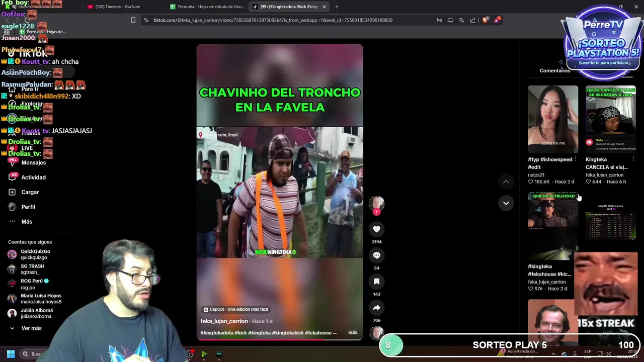Open Actividad notifications in sidebar
The height and width of the screenshot is (362, 644).
pyautogui.click(x=28, y=177)
